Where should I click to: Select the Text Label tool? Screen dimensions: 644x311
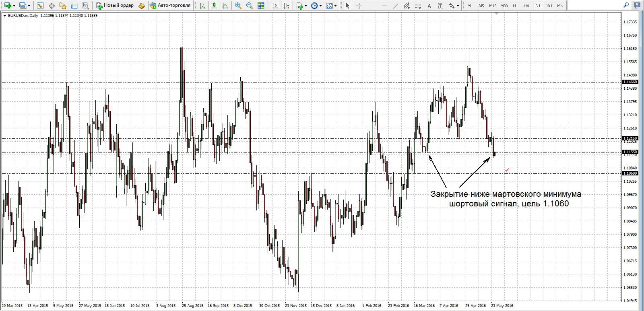tap(440, 6)
